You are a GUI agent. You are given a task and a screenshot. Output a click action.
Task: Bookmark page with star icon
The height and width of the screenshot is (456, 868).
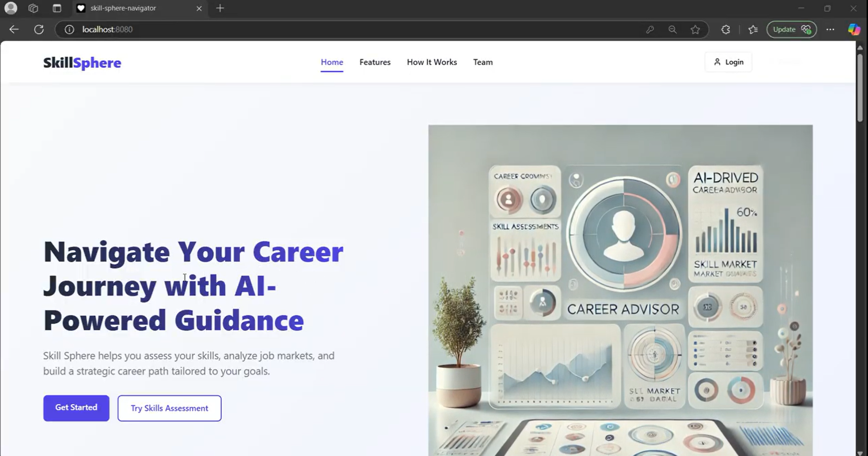tap(695, 29)
